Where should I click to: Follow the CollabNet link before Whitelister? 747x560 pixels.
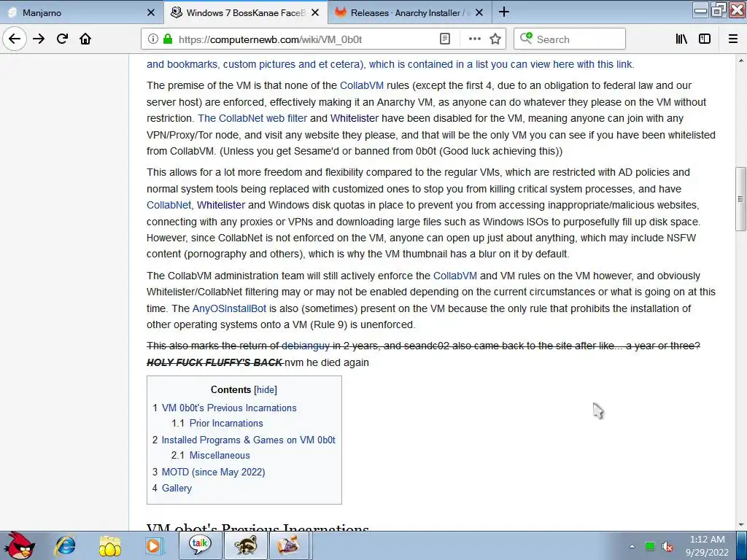[x=169, y=205]
